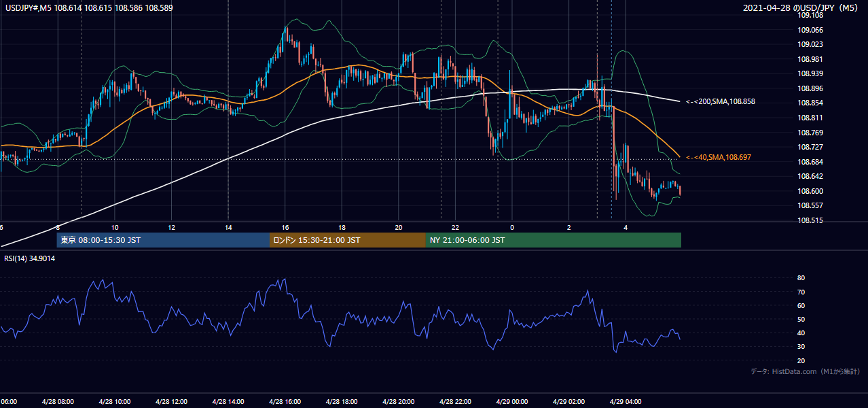Click the 4/28 16:00 date axis label

coord(285,402)
